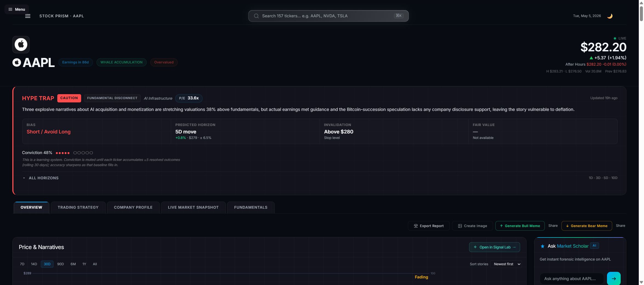Open the FUNDAMENTALS tab
Screen dimensions: 644x285
251,207
